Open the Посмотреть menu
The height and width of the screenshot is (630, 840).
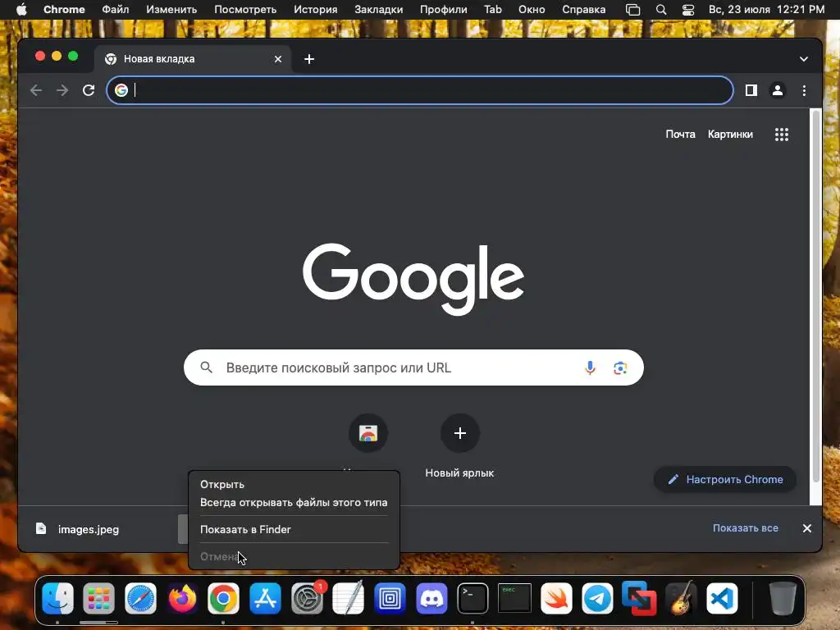coord(244,10)
